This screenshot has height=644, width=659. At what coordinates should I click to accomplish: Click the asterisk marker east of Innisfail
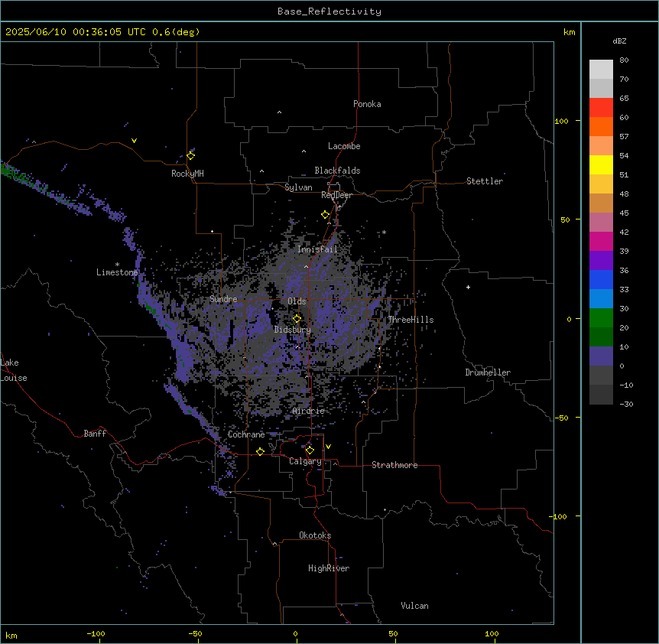(384, 233)
